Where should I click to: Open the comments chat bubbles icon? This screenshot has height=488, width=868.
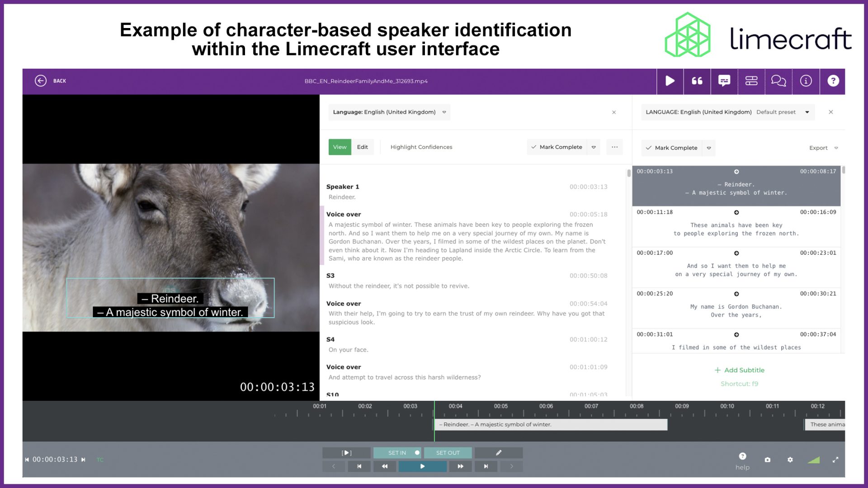(x=778, y=81)
